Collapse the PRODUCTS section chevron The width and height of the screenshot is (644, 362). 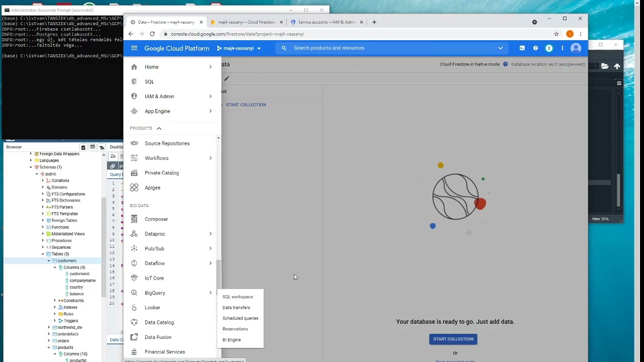point(159,128)
